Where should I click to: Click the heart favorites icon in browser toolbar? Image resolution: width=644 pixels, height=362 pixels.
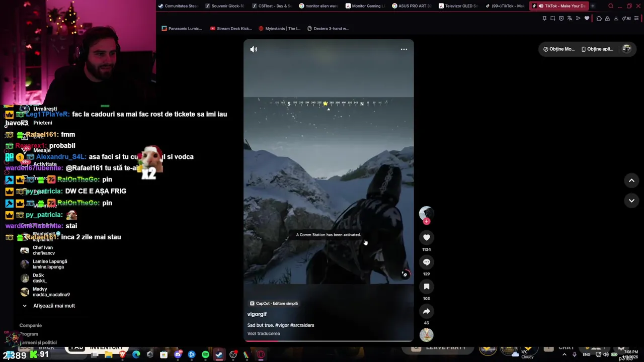[587, 19]
